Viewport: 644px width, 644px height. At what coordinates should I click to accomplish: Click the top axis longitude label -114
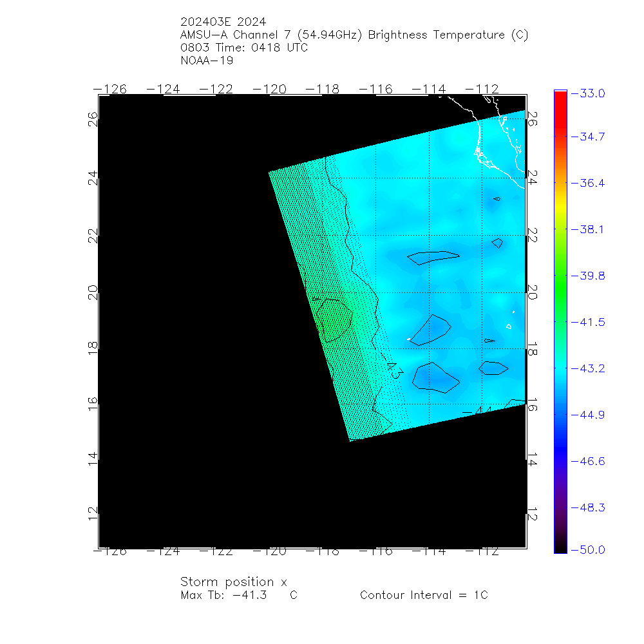click(x=428, y=89)
